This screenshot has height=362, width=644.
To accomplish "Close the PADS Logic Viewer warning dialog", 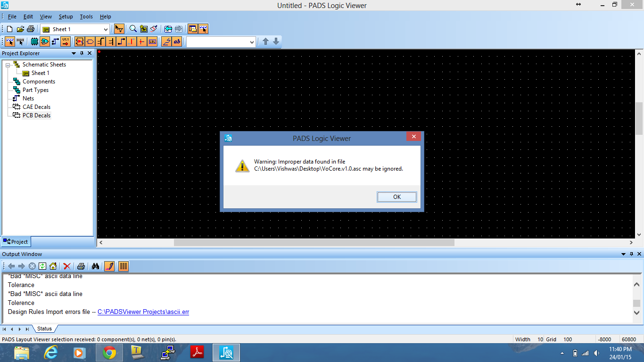I will [x=413, y=137].
